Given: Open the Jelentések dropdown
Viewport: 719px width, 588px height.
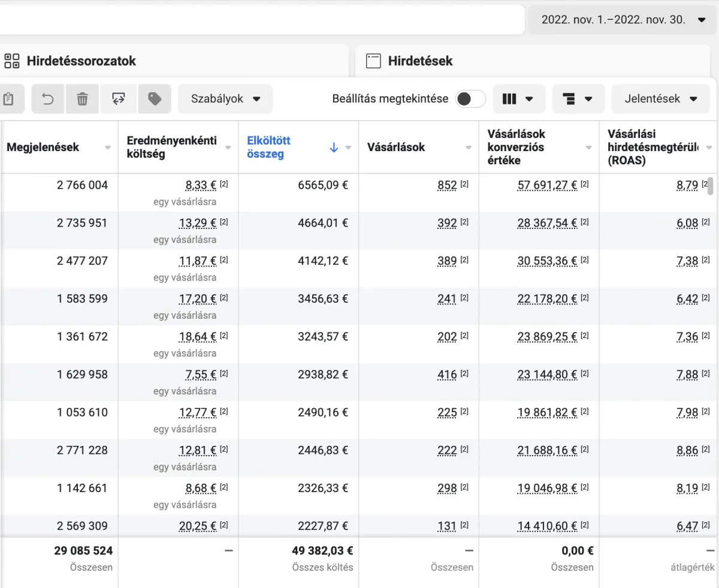Looking at the screenshot, I should [661, 99].
